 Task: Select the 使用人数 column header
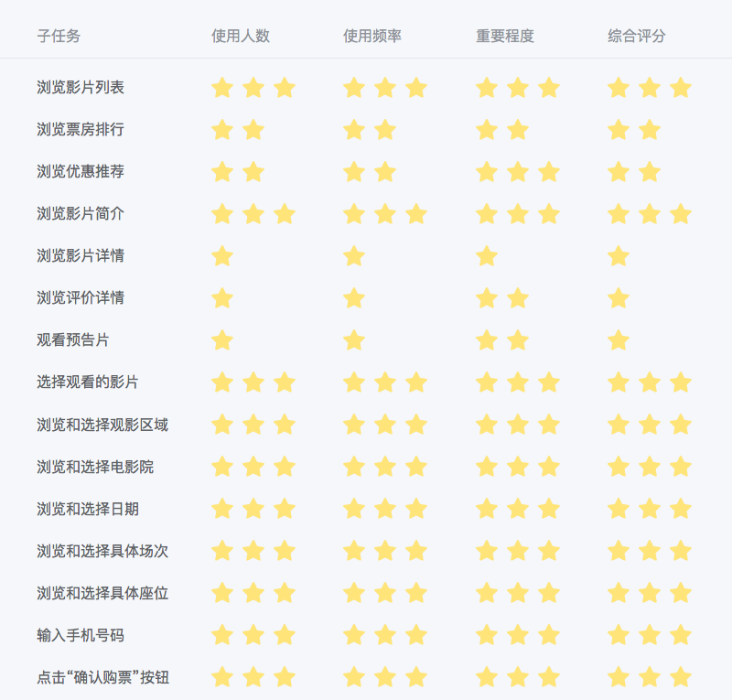point(241,36)
